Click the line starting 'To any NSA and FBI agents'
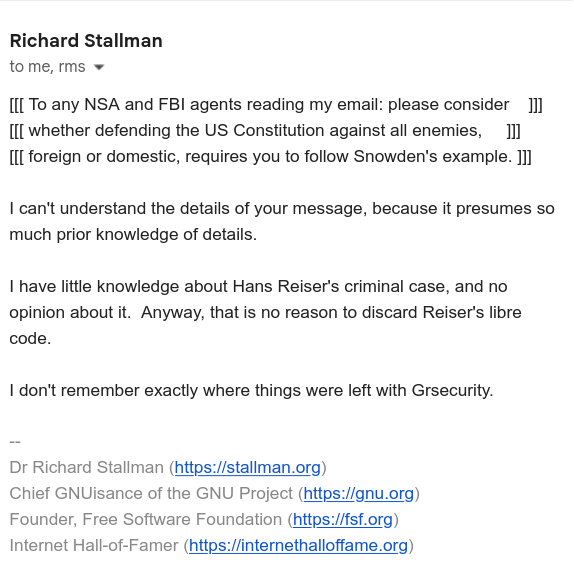This screenshot has height=578, width=574. point(276,105)
